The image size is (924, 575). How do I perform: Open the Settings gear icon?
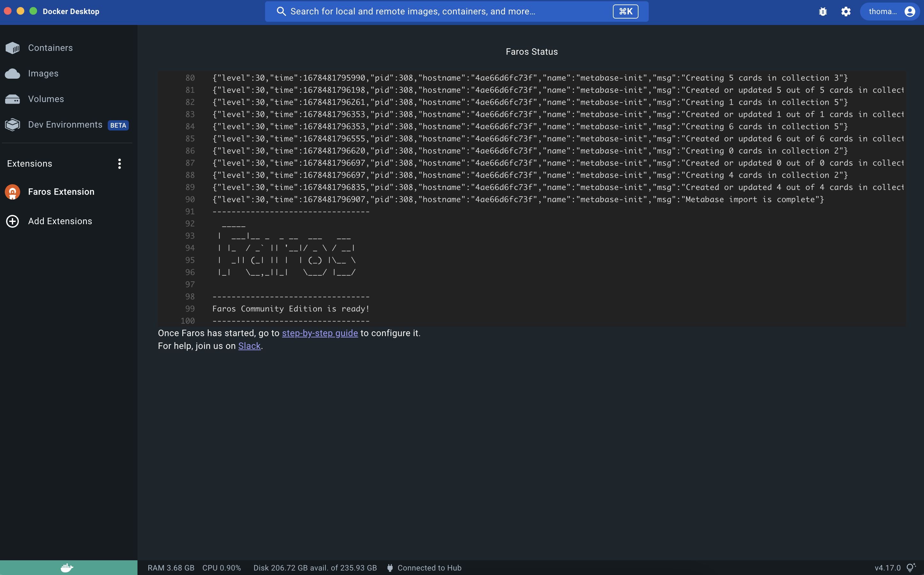tap(846, 12)
